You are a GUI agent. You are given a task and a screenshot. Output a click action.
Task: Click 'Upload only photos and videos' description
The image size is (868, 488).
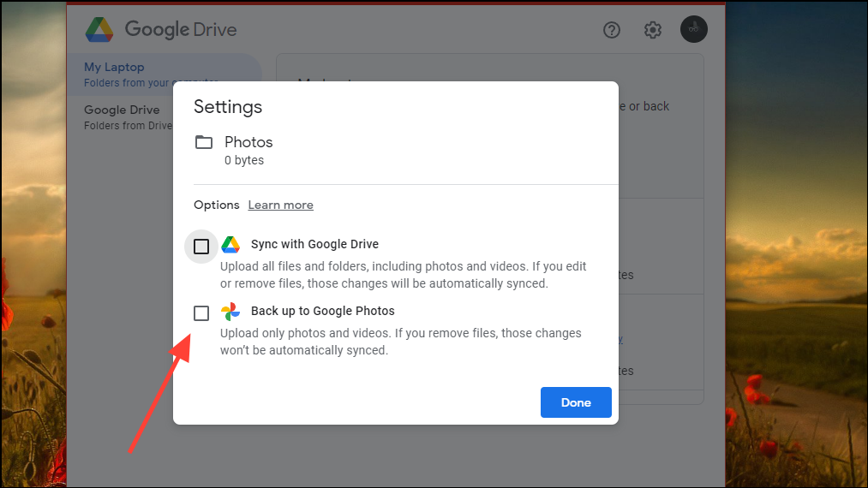coord(401,342)
